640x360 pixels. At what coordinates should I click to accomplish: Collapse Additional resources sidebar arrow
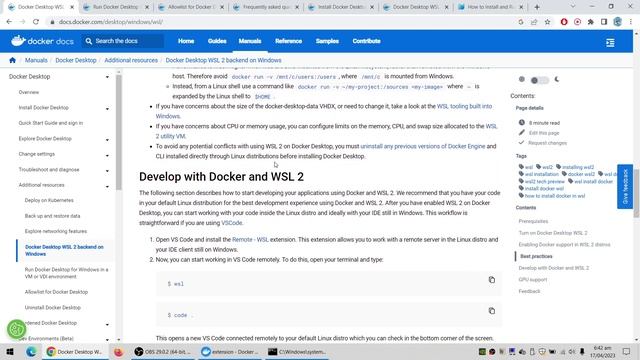[x=107, y=186]
